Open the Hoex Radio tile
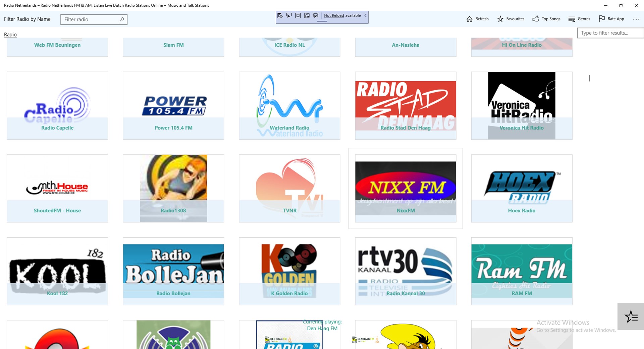Screen dimensions: 644x349 point(522,188)
